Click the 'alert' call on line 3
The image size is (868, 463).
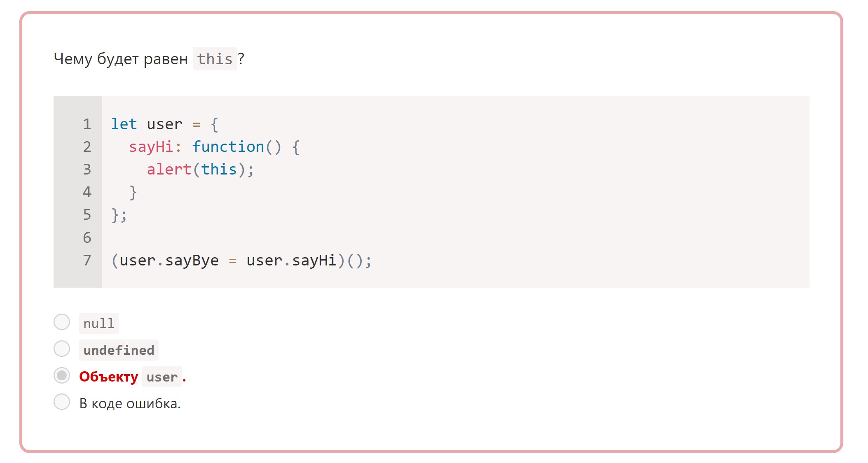[170, 169]
